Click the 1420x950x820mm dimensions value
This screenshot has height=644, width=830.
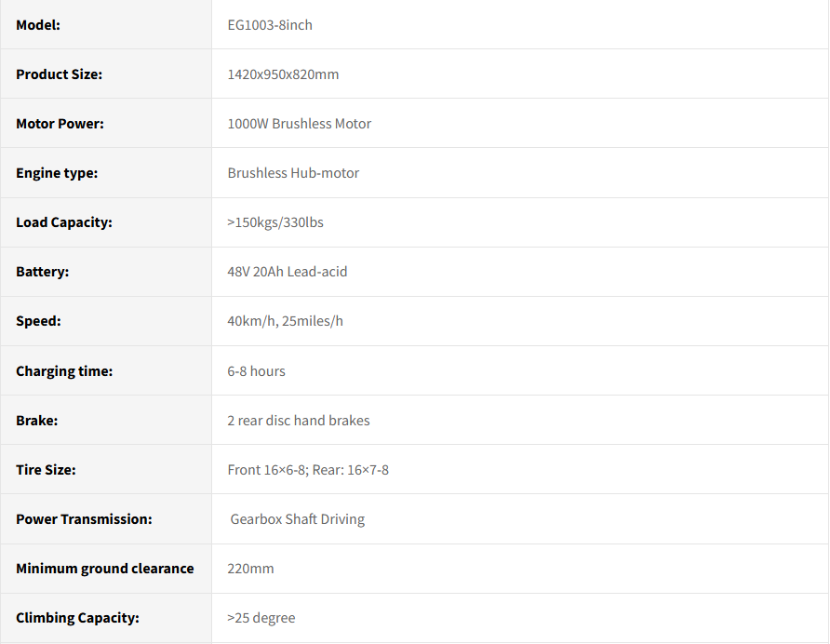tap(283, 74)
